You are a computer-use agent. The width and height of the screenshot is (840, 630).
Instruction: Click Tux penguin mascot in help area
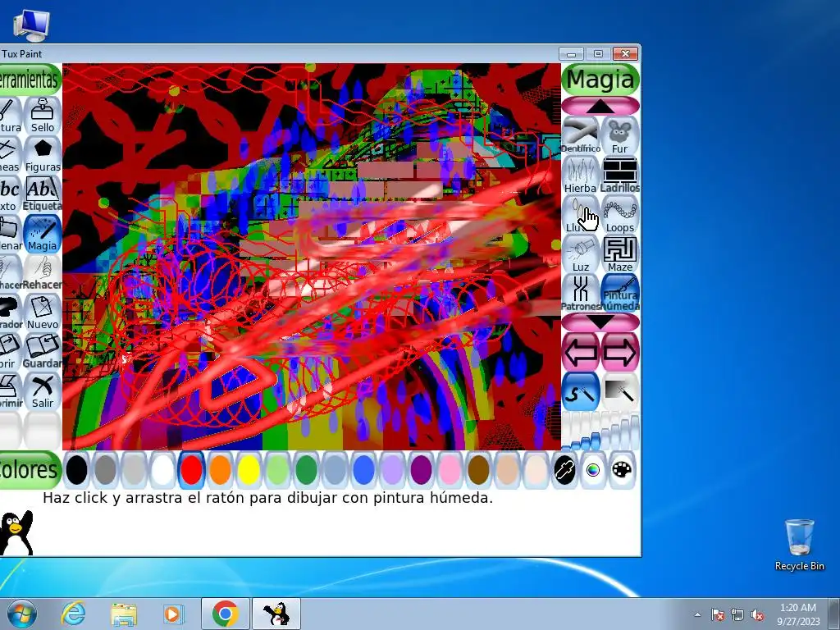click(16, 532)
